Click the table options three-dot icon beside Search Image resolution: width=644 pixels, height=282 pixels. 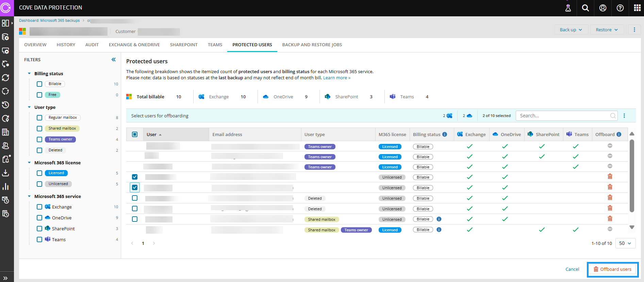tap(624, 116)
